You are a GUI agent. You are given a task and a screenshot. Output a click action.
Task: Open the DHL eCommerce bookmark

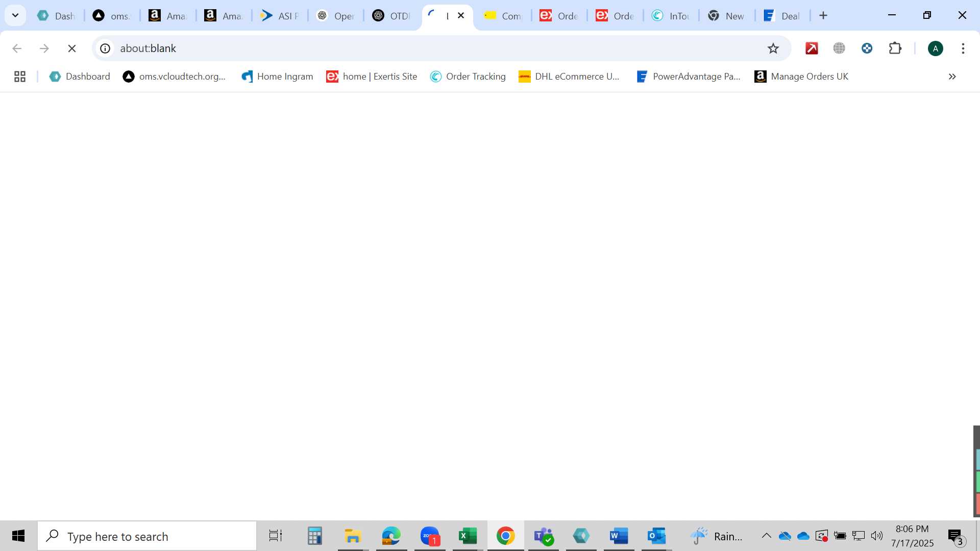569,77
